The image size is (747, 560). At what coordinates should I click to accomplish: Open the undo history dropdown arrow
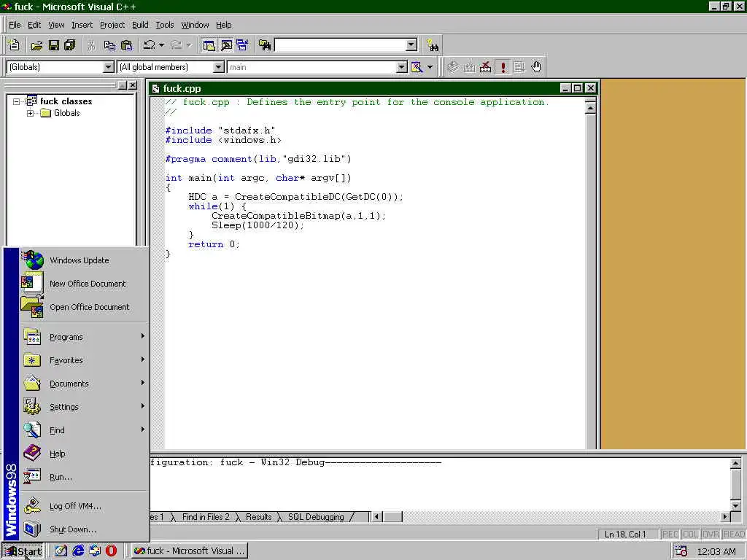[161, 45]
